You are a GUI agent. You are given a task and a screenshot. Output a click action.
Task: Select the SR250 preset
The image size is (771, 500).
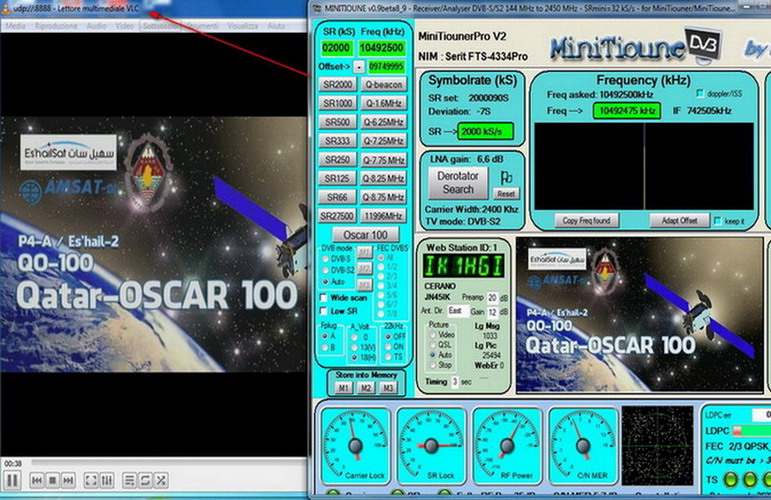click(337, 160)
